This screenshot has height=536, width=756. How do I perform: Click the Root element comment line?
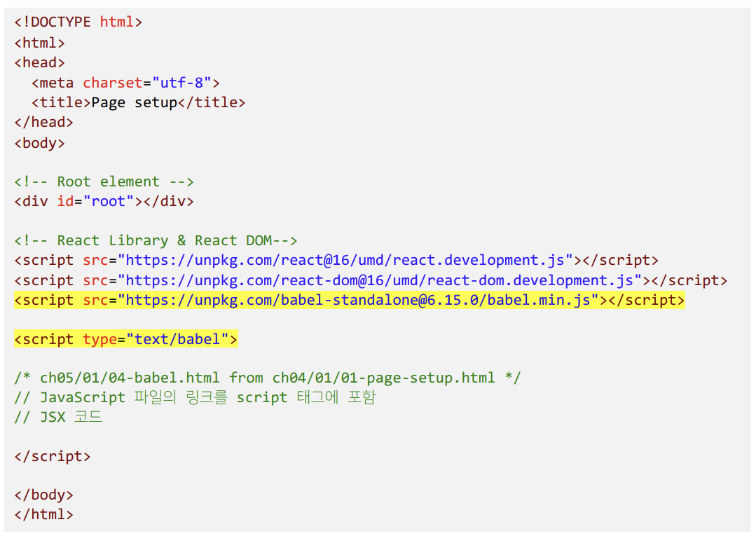(x=104, y=181)
